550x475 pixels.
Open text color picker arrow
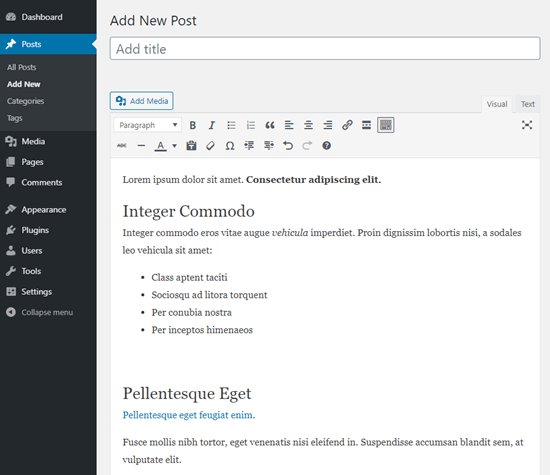coord(174,146)
